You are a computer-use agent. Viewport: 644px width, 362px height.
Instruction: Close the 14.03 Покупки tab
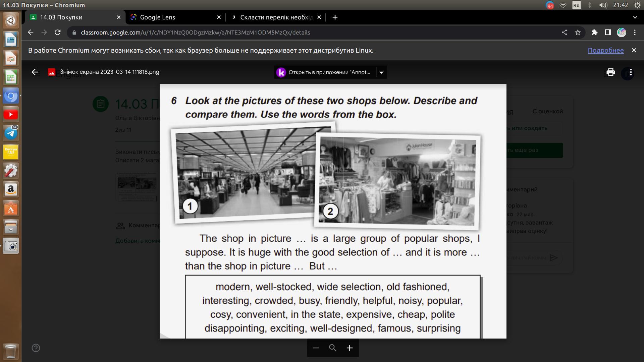pyautogui.click(x=119, y=17)
